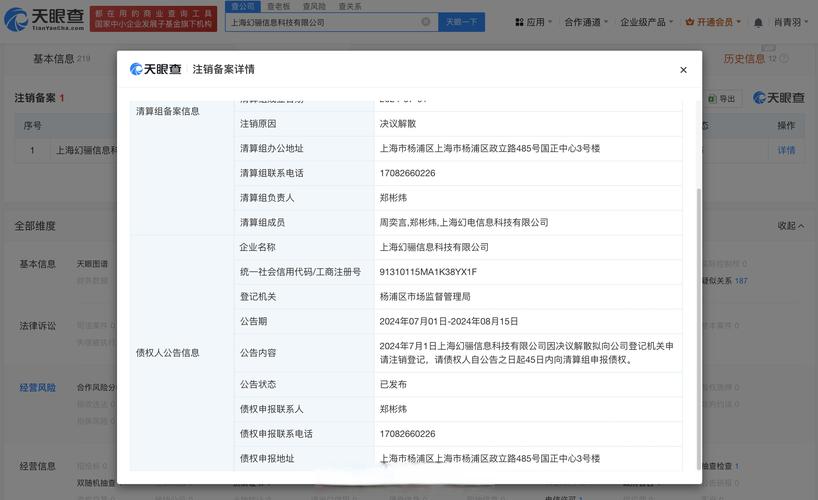Click the 导出 export icon button
This screenshot has width=818, height=500.
click(x=722, y=98)
